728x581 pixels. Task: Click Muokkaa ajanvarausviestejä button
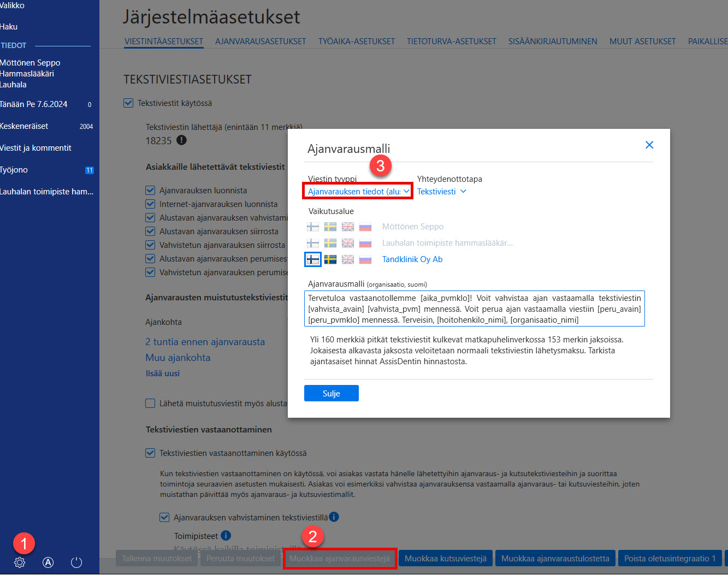tap(340, 558)
